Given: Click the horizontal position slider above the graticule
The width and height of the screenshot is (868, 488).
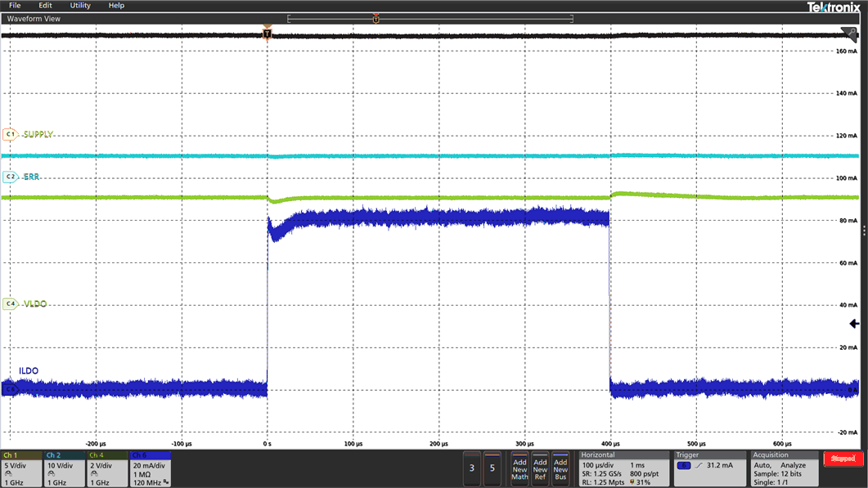Looking at the screenshot, I should pyautogui.click(x=374, y=17).
